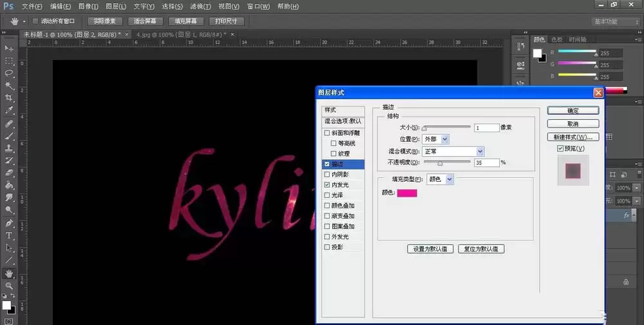Uncheck 内发光 checkbox
This screenshot has width=644, height=325.
(x=327, y=184)
